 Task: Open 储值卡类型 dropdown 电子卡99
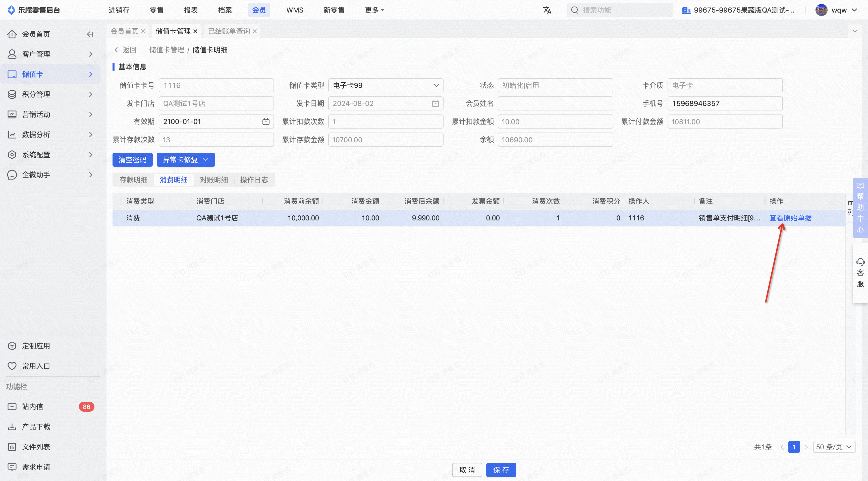tap(386, 85)
